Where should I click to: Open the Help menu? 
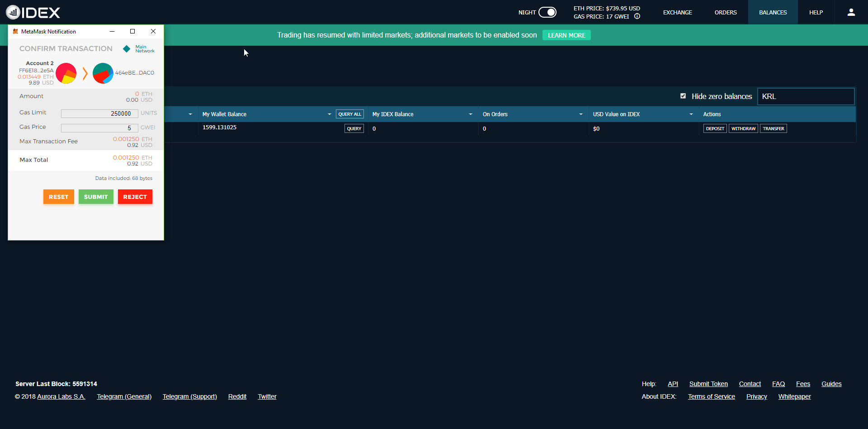tap(816, 12)
